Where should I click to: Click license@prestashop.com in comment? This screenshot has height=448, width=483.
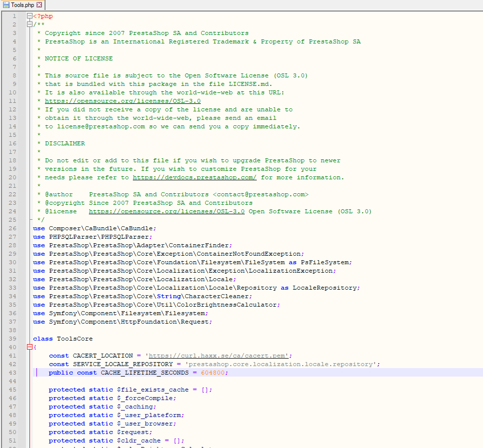pos(101,126)
